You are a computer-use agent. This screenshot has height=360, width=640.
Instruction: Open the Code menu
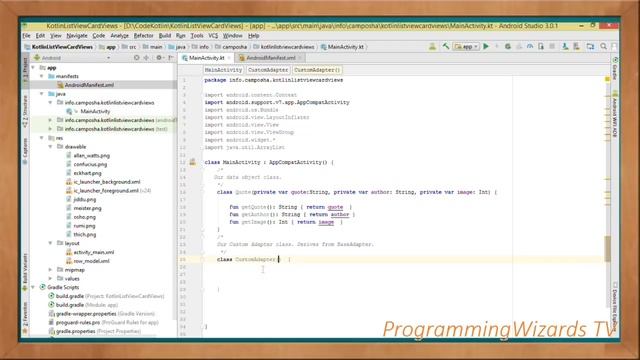tap(99, 36)
